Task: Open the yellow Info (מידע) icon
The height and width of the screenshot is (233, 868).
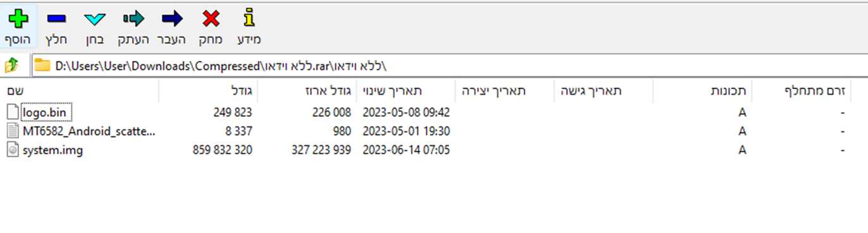Action: pos(249,18)
